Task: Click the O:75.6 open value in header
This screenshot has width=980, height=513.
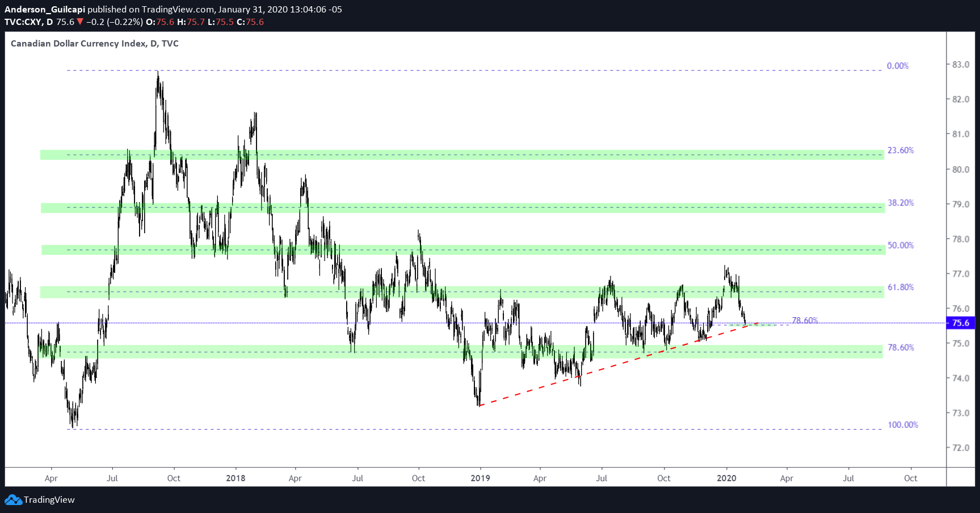Action: (160, 22)
